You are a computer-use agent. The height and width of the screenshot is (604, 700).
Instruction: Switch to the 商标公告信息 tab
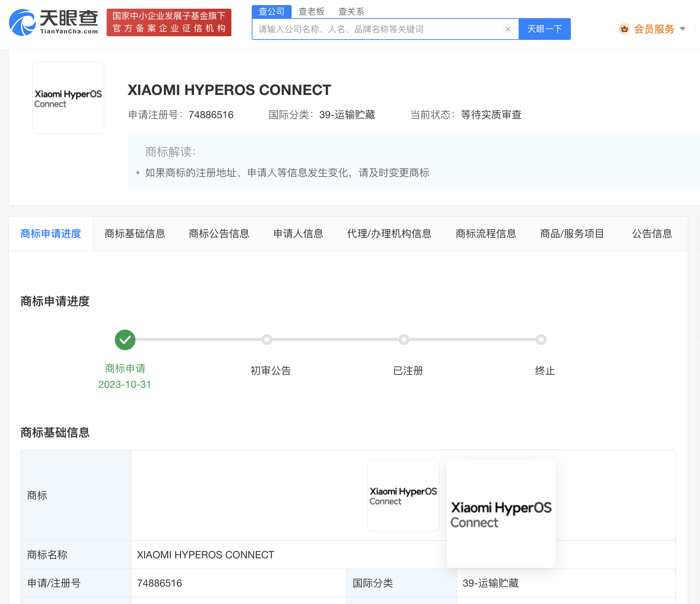(x=219, y=233)
